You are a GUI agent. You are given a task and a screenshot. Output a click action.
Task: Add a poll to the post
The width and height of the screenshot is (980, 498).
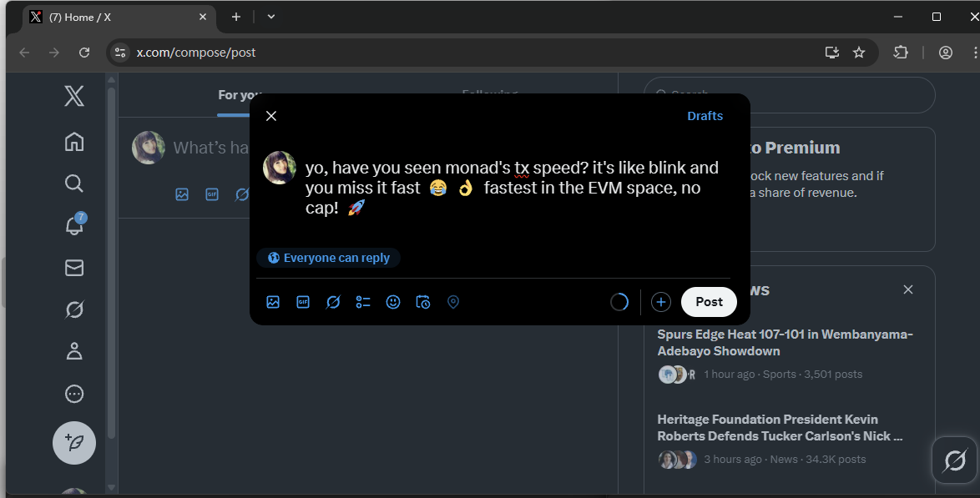coord(363,302)
